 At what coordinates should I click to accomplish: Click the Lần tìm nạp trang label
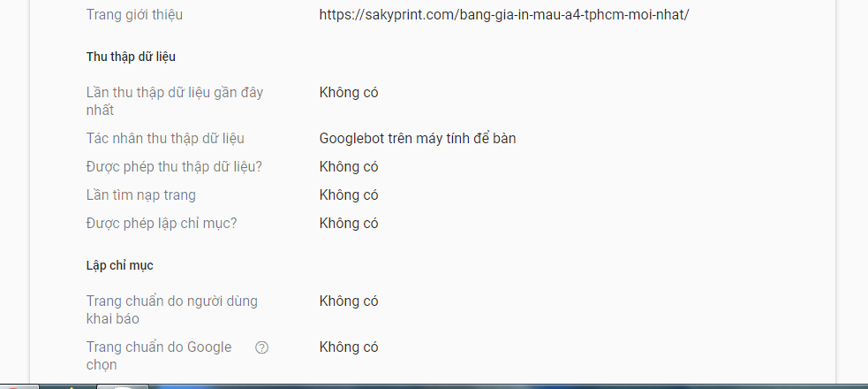click(x=140, y=195)
